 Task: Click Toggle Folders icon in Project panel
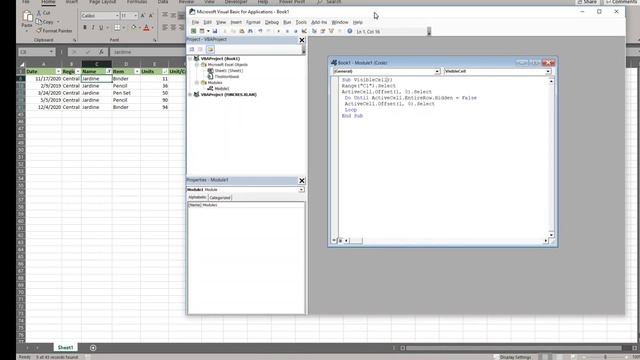(210, 49)
